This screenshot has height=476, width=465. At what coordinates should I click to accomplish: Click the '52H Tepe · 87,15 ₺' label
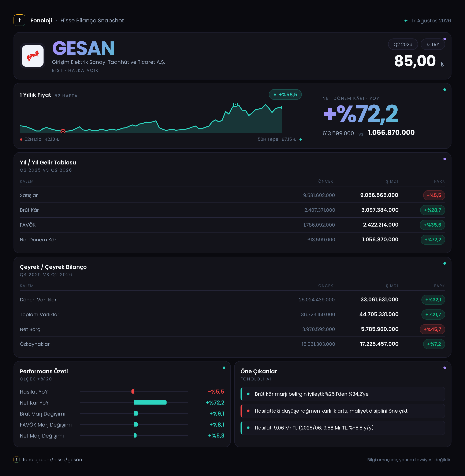[x=277, y=139]
